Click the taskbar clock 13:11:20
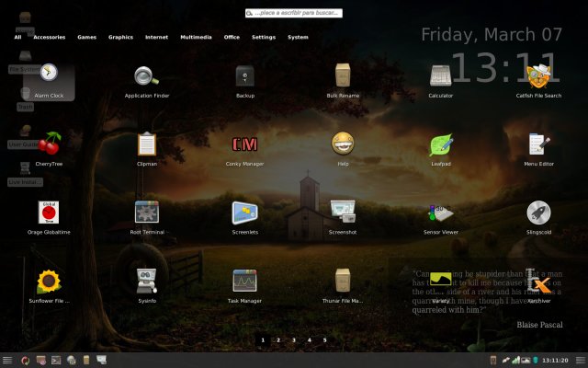Screen dimensions: 588x368 coord(555,361)
